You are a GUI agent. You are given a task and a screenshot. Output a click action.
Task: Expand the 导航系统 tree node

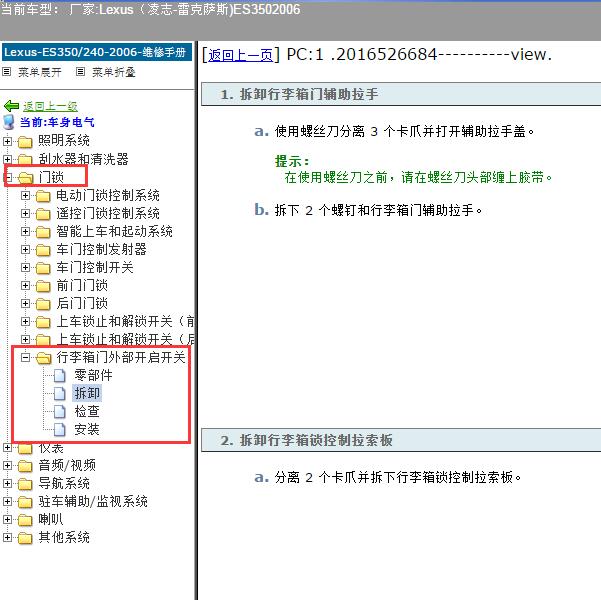pyautogui.click(x=7, y=483)
